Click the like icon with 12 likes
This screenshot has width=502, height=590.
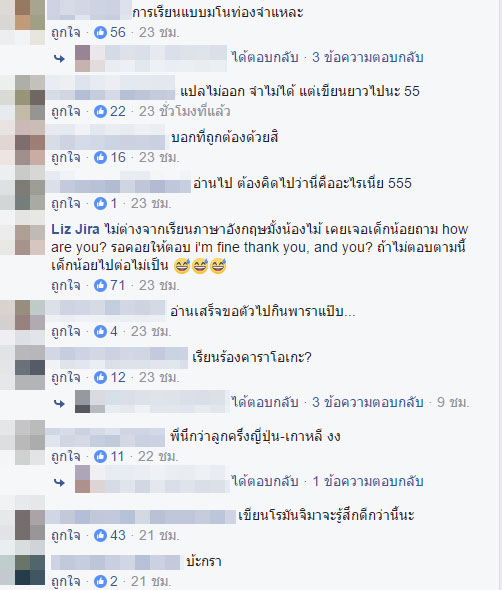click(x=100, y=377)
